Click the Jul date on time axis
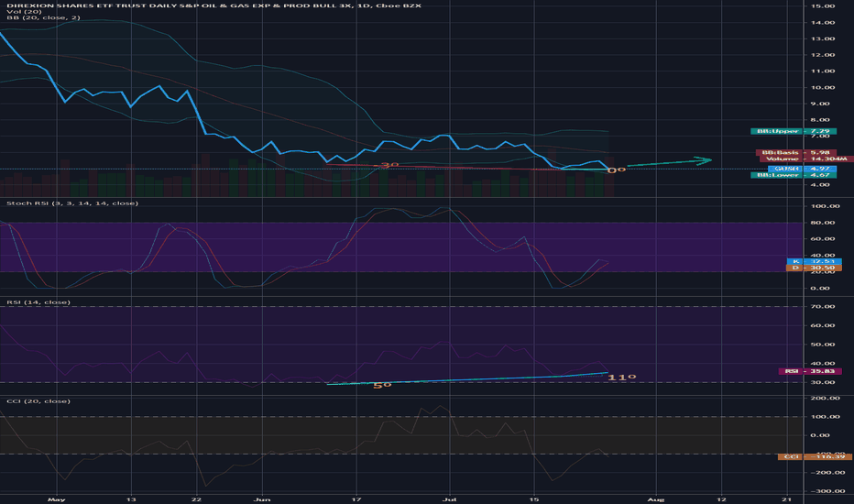The width and height of the screenshot is (854, 504). [x=449, y=499]
